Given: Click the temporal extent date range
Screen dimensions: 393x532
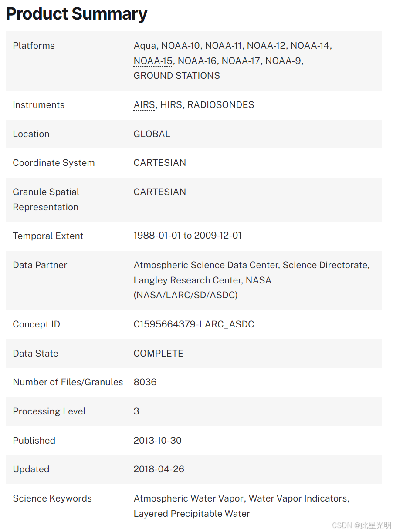Looking at the screenshot, I should (x=187, y=236).
